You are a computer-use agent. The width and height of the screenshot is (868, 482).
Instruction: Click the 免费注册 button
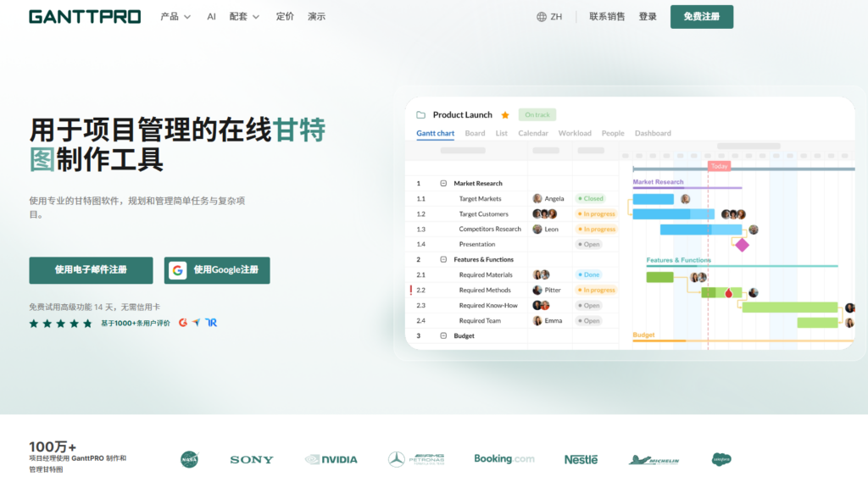[x=701, y=17]
